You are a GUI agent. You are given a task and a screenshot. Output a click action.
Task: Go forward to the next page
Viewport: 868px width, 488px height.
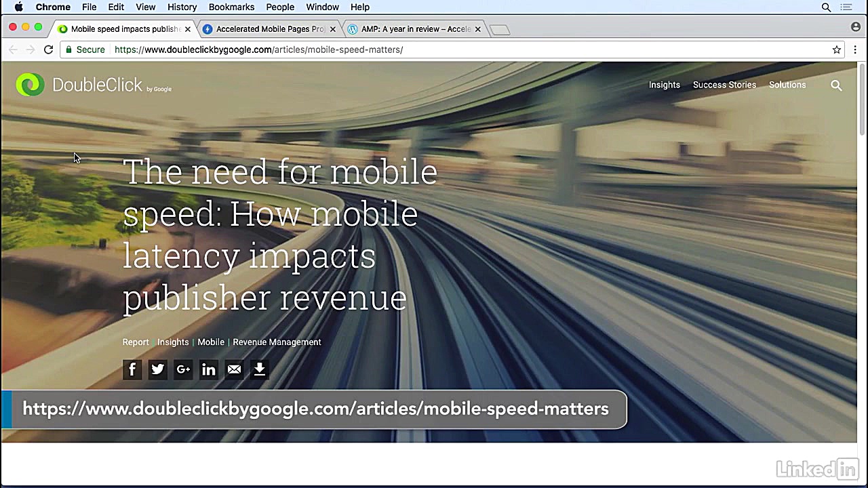click(x=30, y=49)
